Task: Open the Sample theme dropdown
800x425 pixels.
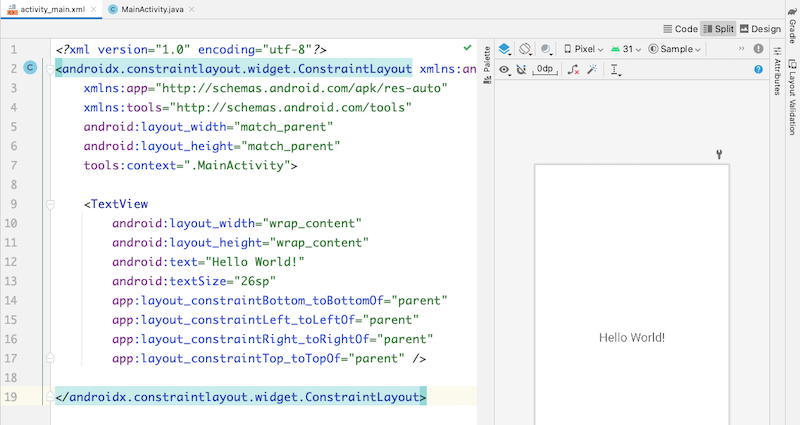Action: [x=674, y=49]
